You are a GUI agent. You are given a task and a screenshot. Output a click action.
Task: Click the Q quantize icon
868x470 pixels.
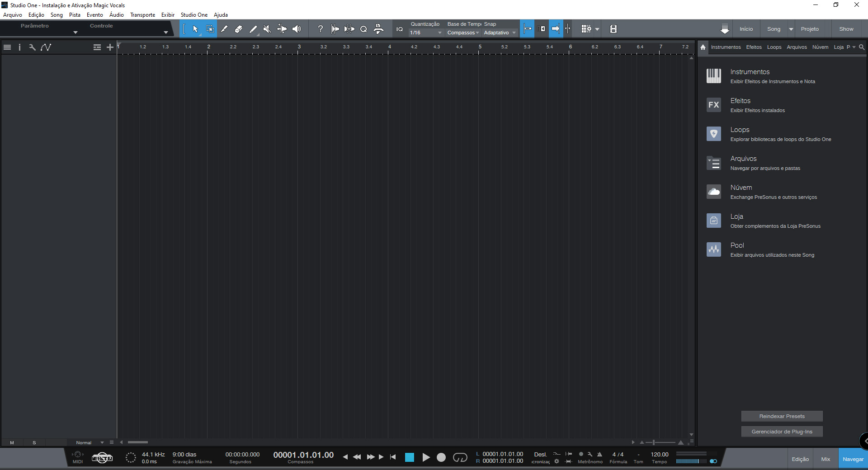(x=363, y=29)
